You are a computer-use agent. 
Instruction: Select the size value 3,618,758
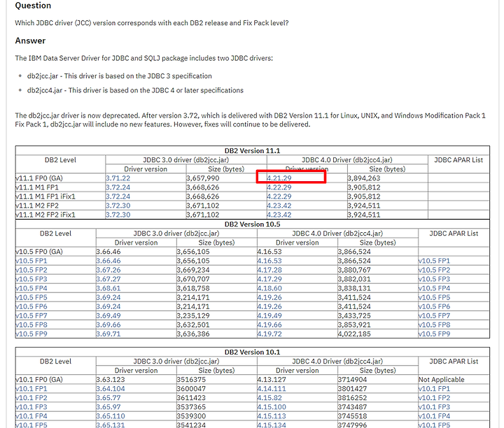(193, 288)
